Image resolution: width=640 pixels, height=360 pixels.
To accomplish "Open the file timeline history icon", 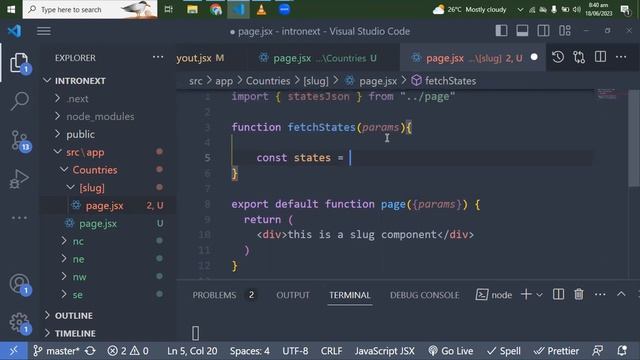I will click(558, 57).
